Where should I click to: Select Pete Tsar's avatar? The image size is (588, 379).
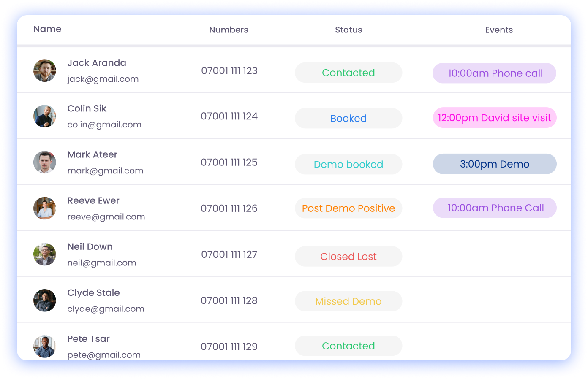click(45, 346)
